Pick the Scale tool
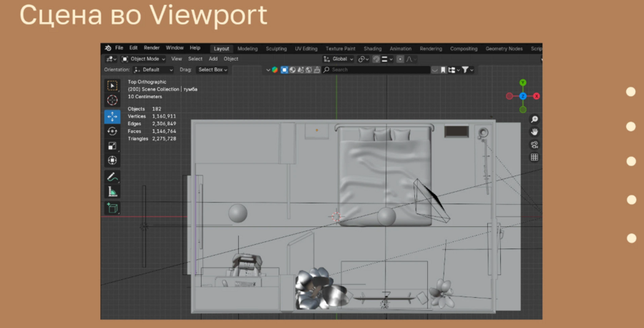644x328 pixels. [112, 145]
